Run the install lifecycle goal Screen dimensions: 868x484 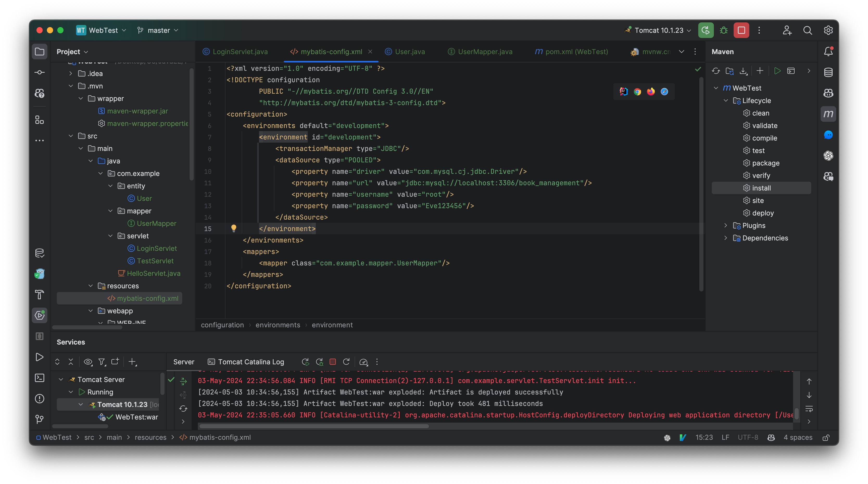(762, 188)
